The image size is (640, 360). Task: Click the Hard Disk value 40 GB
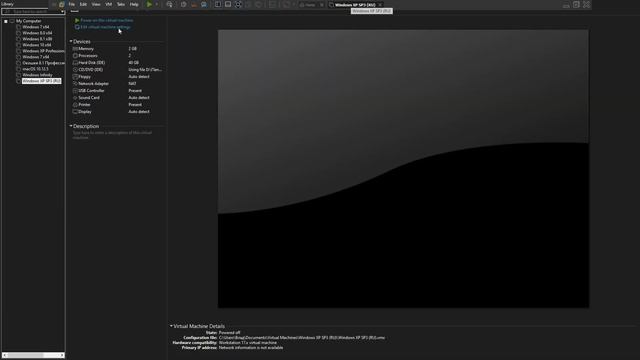pyautogui.click(x=133, y=62)
